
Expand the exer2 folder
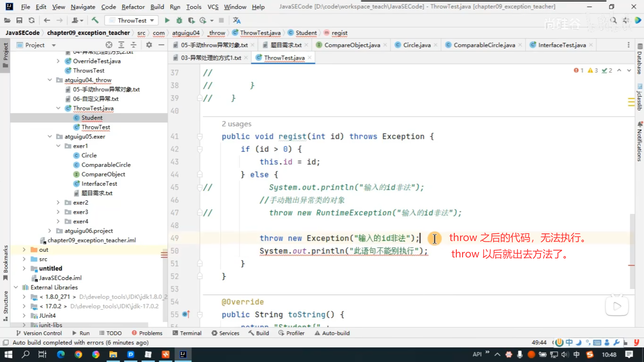[58, 202]
